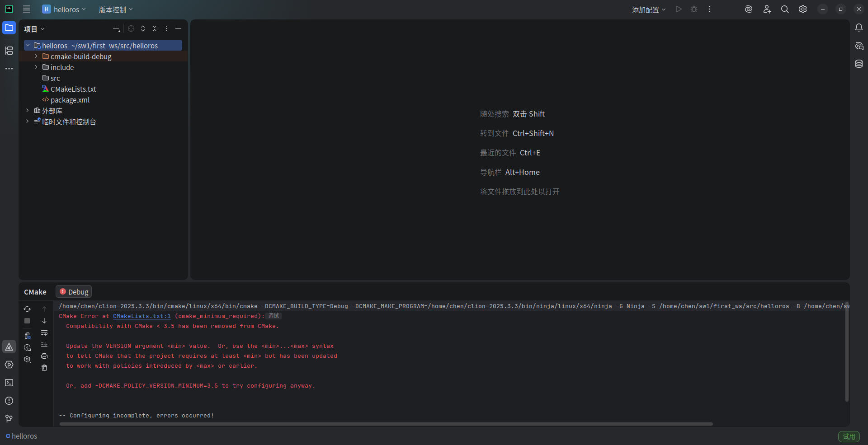This screenshot has width=868, height=445.
Task: Collapse the helloros root tree node
Action: point(28,45)
